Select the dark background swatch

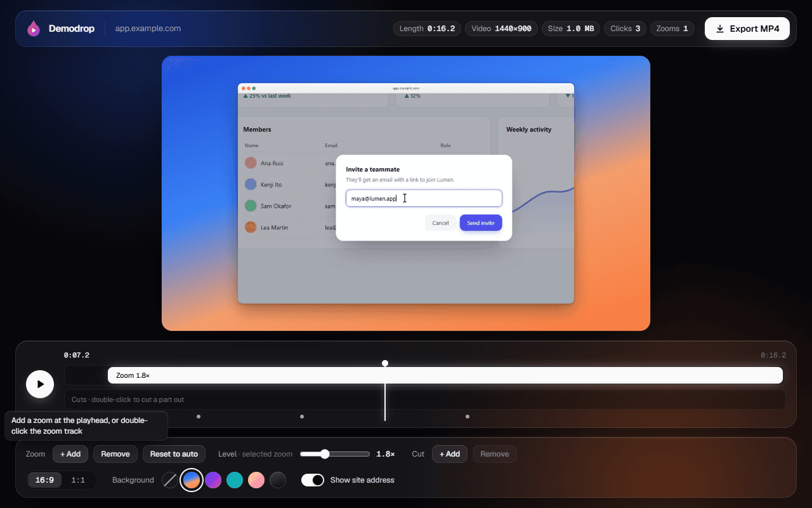coord(278,480)
